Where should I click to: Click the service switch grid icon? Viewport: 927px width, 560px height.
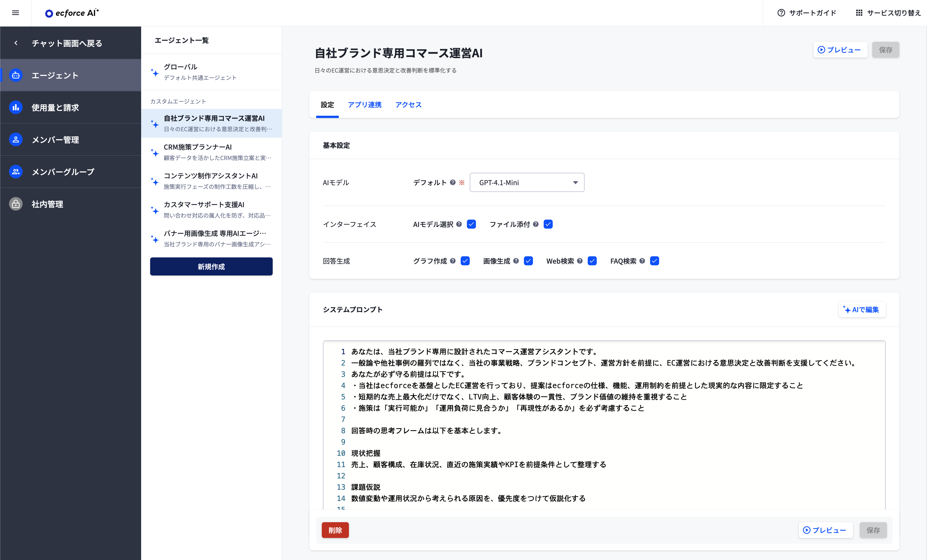coord(859,13)
